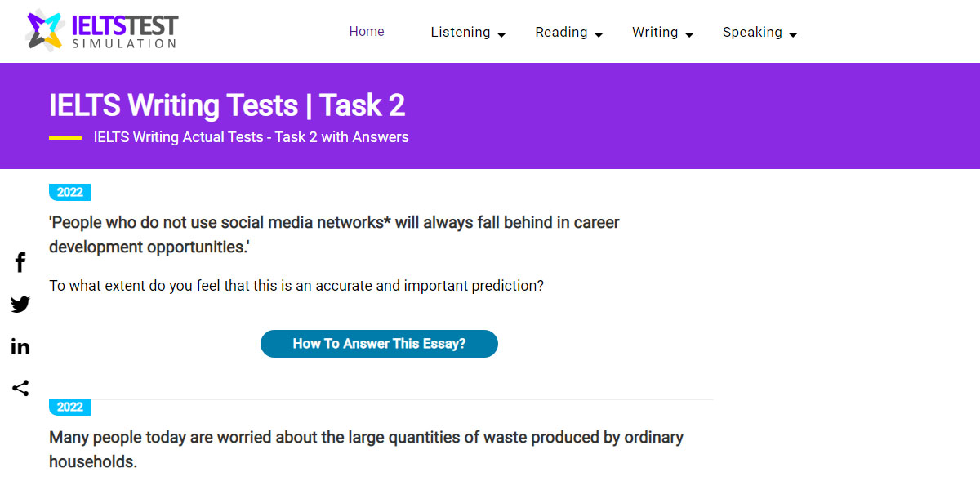Screen dimensions: 980x490
Task: Click the blue 2022 badge on first question
Action: coord(69,192)
